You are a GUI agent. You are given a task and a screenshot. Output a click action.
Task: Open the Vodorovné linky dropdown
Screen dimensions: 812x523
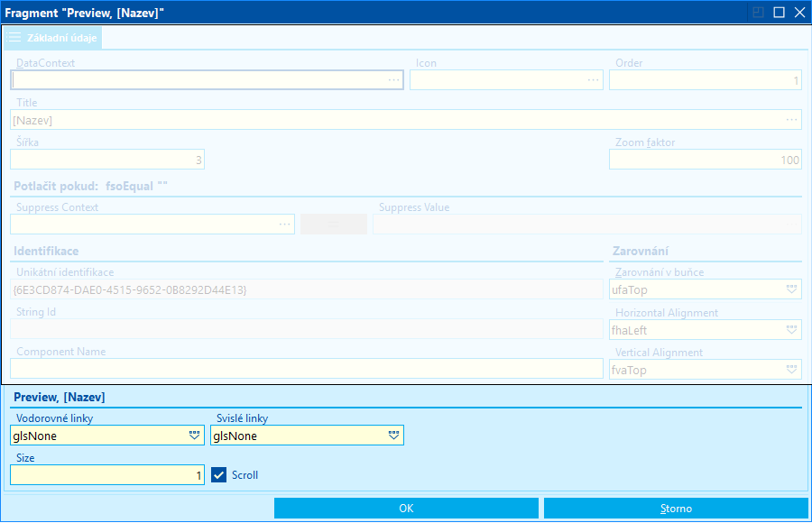pyautogui.click(x=194, y=436)
